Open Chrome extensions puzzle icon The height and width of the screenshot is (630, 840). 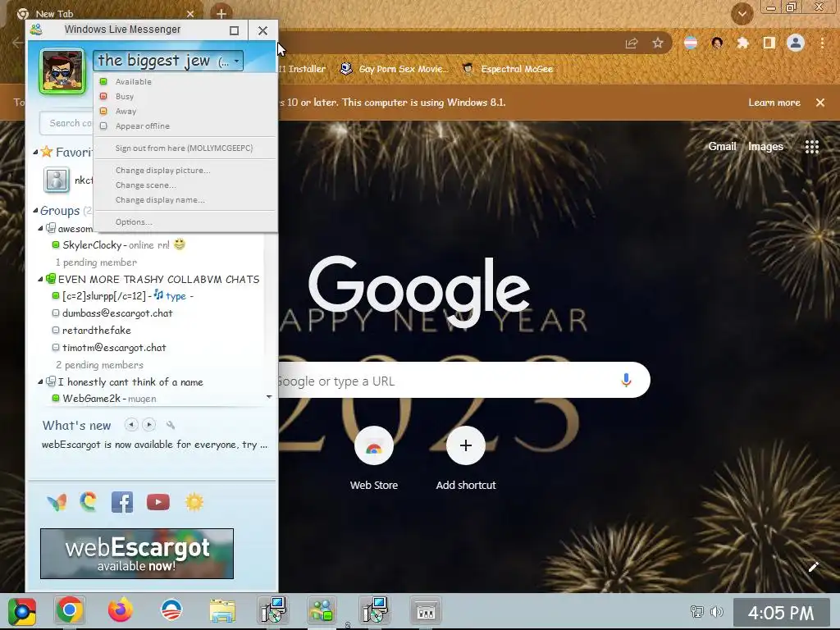pos(742,43)
